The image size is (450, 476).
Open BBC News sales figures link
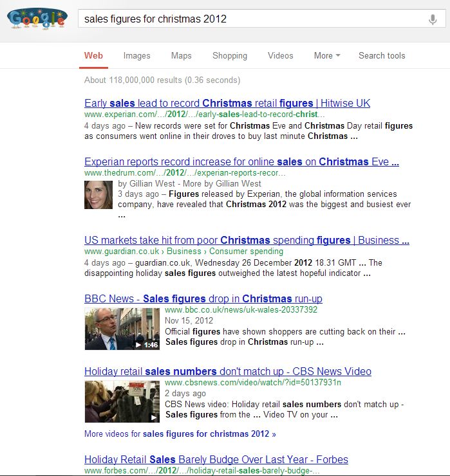[x=203, y=298]
